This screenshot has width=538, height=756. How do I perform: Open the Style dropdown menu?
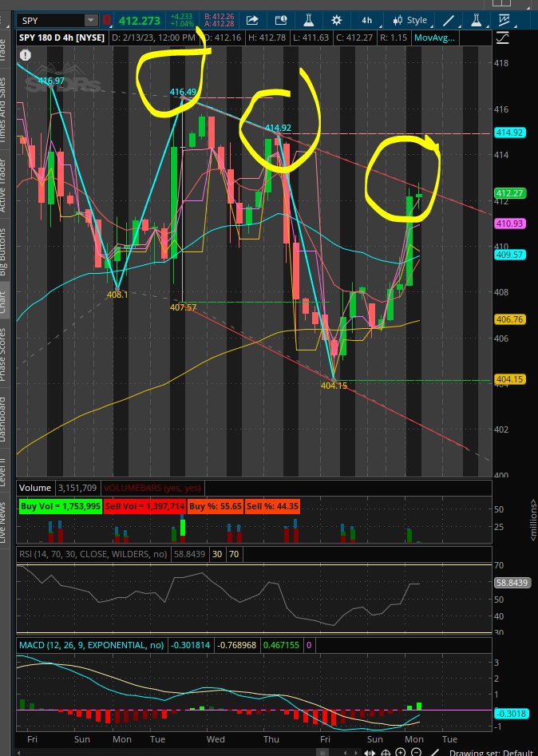411,20
